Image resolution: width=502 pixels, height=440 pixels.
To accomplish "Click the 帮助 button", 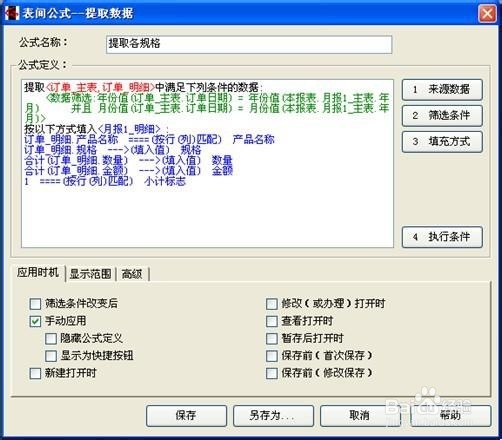I will [x=451, y=416].
